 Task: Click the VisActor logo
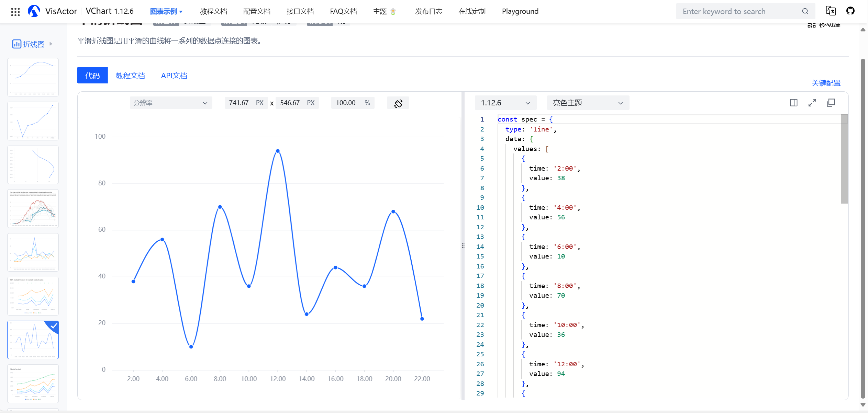pos(34,11)
